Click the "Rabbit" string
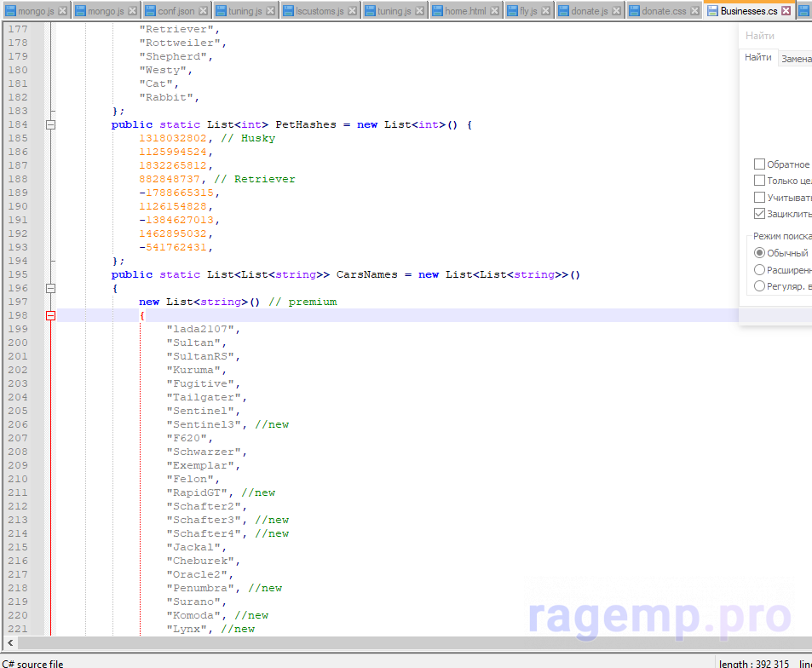 click(x=166, y=97)
